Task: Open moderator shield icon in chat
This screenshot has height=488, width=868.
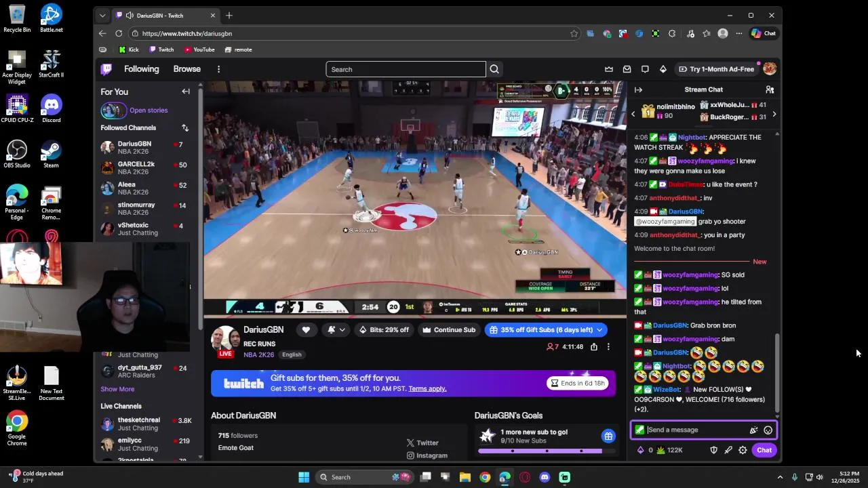Action: (x=713, y=450)
